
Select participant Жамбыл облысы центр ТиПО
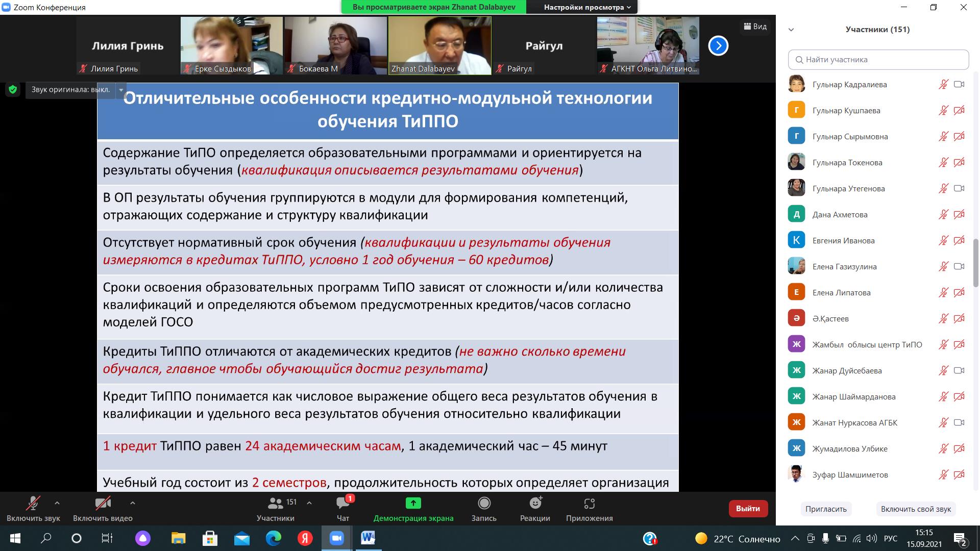point(878,345)
